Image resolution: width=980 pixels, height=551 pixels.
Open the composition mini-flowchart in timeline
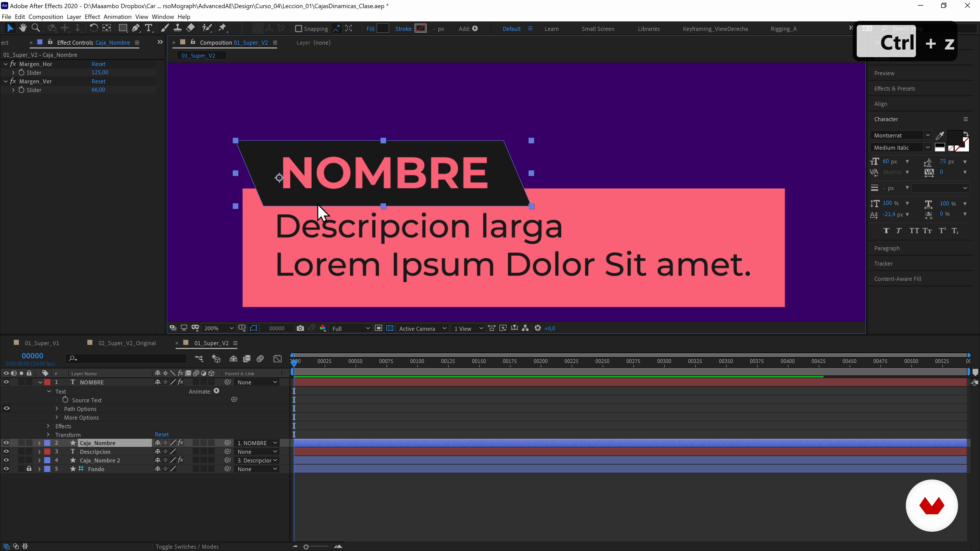(199, 359)
